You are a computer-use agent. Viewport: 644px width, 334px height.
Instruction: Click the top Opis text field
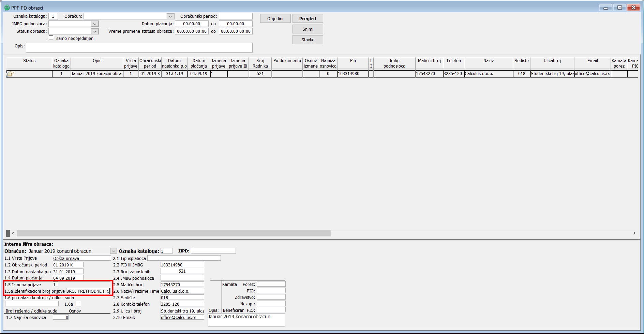point(139,47)
